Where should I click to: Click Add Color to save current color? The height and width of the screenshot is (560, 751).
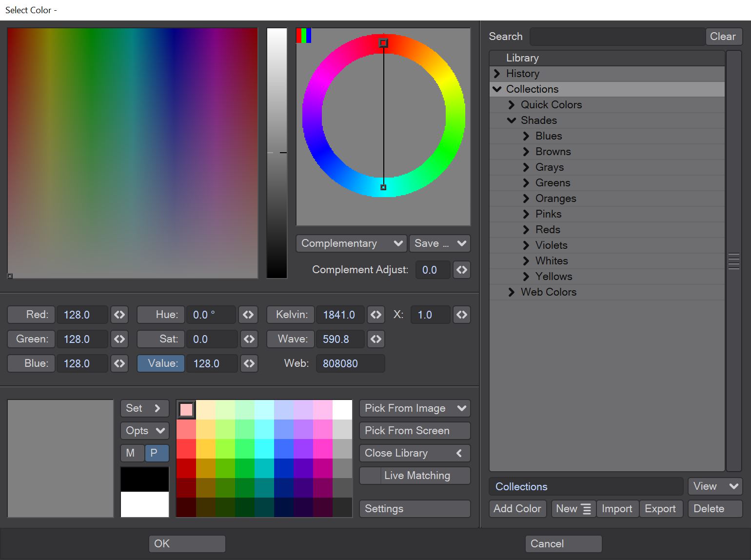tap(517, 508)
